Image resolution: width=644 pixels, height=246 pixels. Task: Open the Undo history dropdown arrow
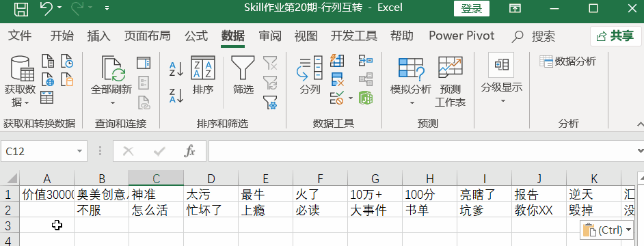60,8
